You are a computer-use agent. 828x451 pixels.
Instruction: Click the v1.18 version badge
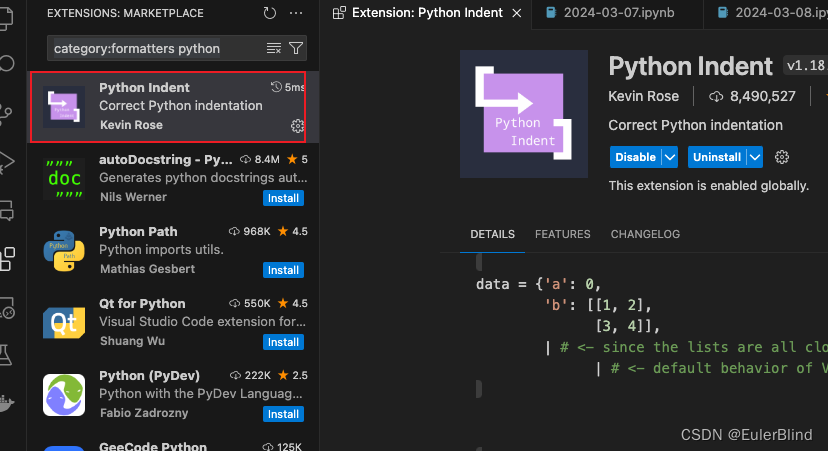click(805, 65)
